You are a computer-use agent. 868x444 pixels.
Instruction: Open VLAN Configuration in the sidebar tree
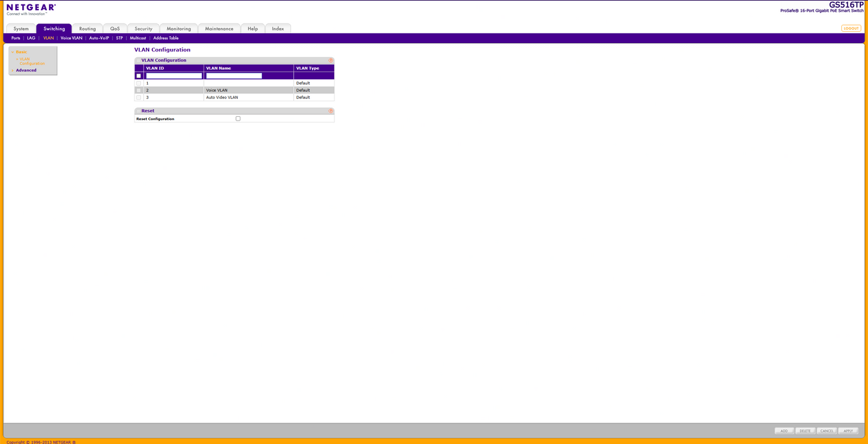coord(32,62)
